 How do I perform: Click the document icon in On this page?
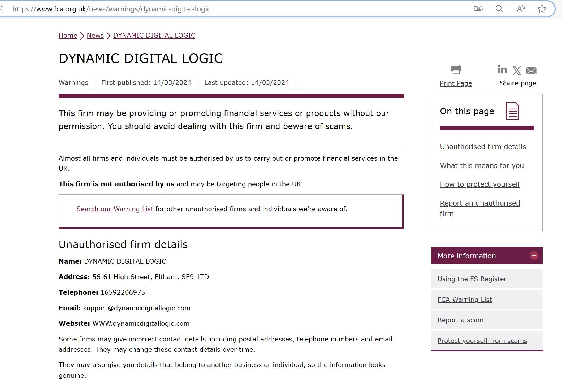pyautogui.click(x=512, y=111)
